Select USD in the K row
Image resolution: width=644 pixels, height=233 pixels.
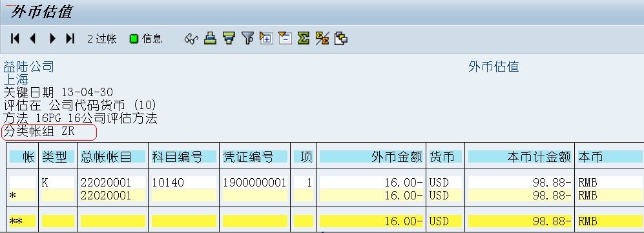click(445, 183)
